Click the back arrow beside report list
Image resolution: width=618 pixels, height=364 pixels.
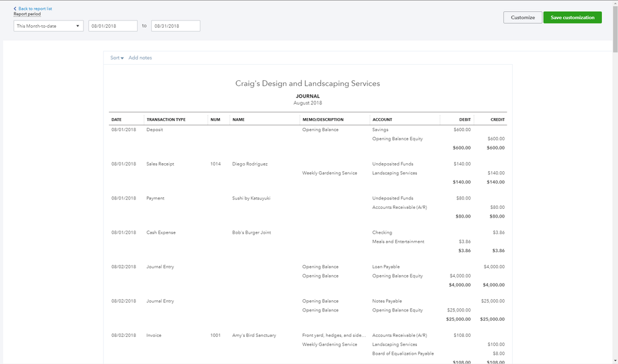15,9
